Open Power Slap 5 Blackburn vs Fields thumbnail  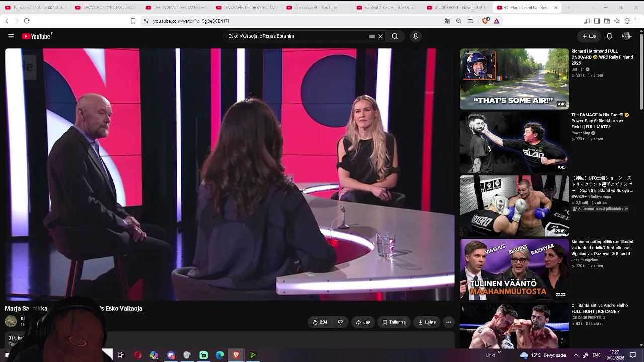tap(514, 142)
